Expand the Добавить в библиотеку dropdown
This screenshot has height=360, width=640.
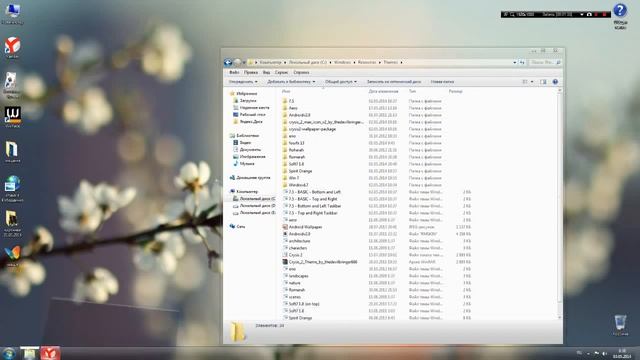pyautogui.click(x=291, y=82)
